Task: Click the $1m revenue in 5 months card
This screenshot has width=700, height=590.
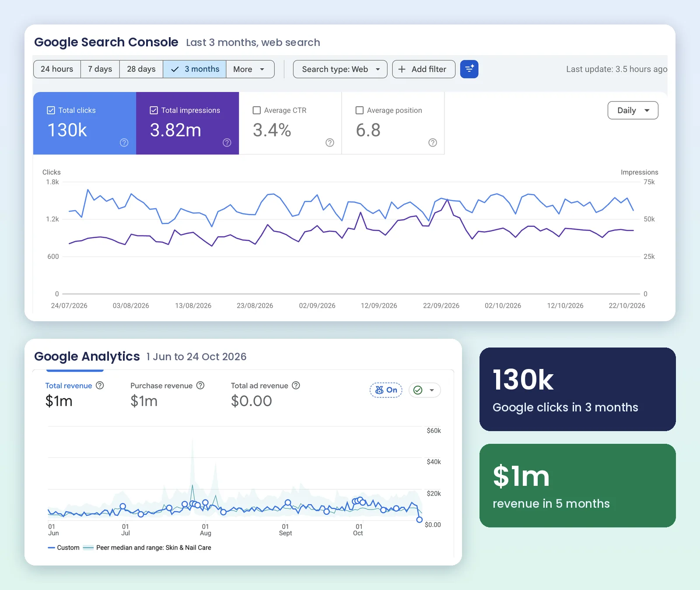Action: pos(577,485)
